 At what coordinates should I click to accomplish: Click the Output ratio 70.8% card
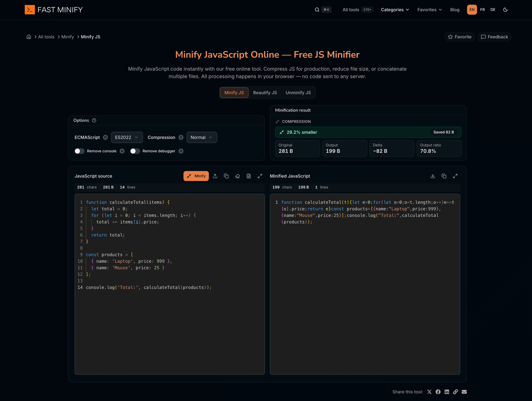tap(439, 148)
